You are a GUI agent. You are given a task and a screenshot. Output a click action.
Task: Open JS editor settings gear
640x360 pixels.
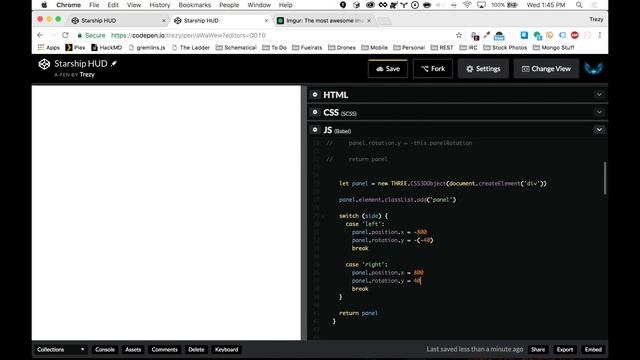(x=315, y=130)
